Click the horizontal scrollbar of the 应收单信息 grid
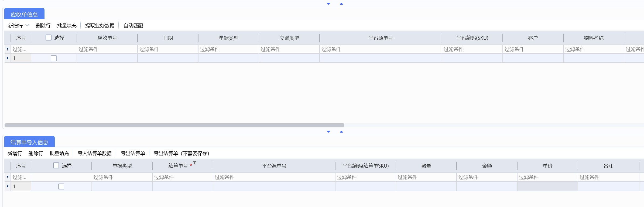The height and width of the screenshot is (207, 644). point(174,125)
